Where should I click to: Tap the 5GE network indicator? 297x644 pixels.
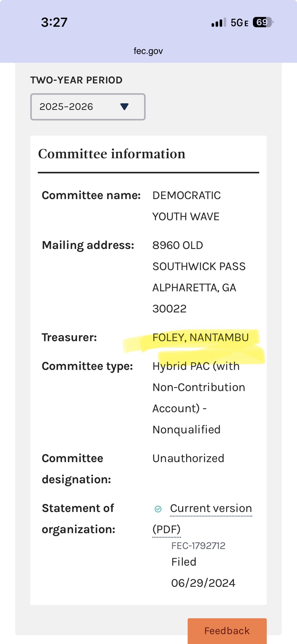click(239, 23)
